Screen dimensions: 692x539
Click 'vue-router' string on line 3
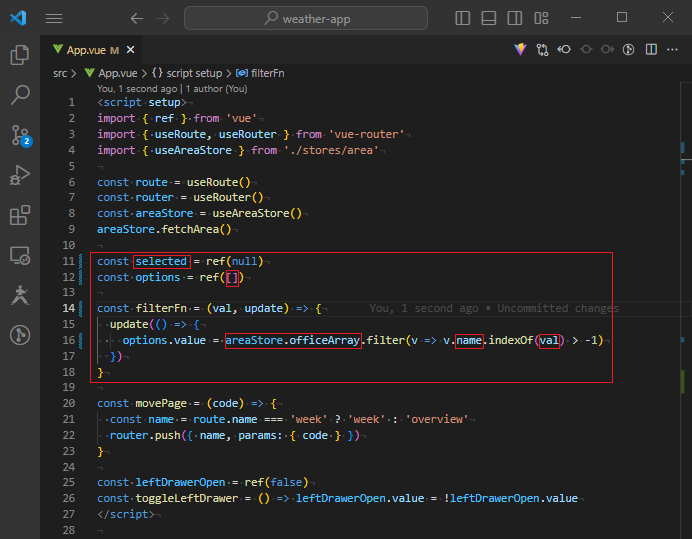click(x=366, y=134)
